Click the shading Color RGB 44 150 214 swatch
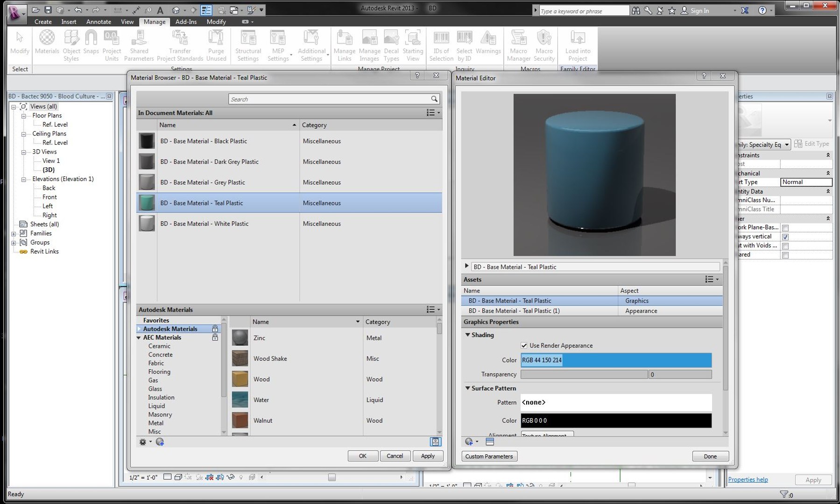Screen dimensions: 840x504 pyautogui.click(x=616, y=360)
